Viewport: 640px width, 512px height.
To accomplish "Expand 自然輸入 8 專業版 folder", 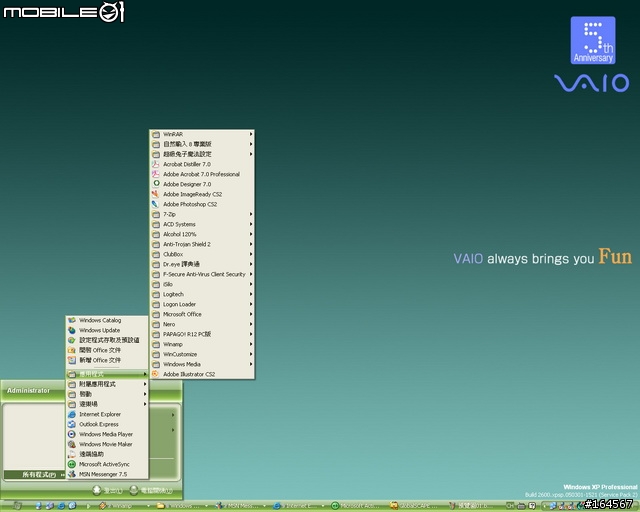I will tap(202, 144).
